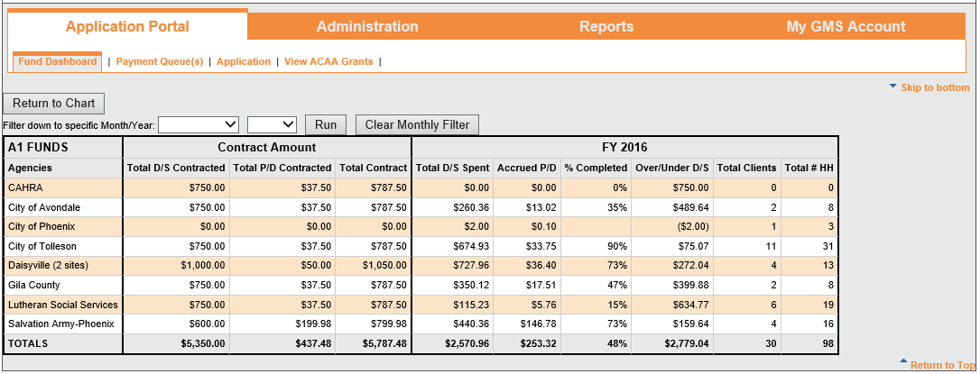
Task: Click the Skip to bottom link
Action: pos(935,87)
